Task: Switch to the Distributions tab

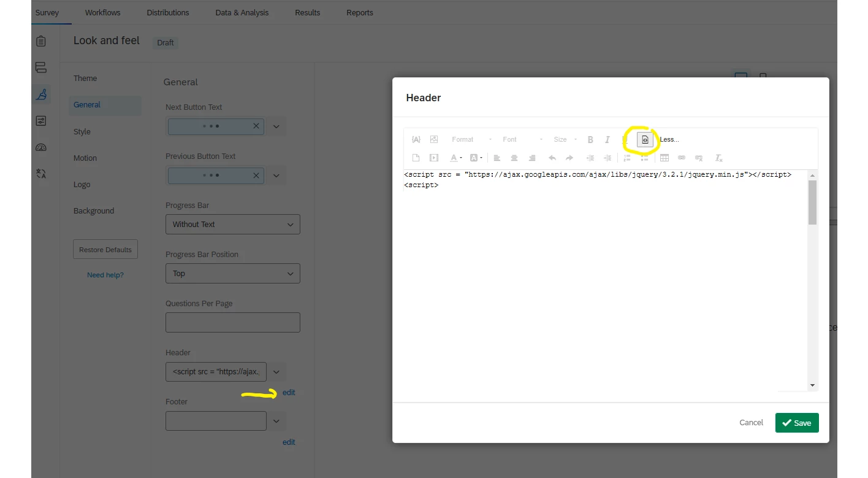Action: tap(168, 12)
